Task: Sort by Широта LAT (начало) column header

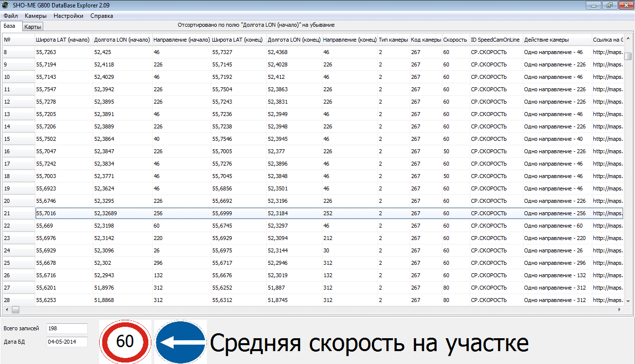Action: 63,40
